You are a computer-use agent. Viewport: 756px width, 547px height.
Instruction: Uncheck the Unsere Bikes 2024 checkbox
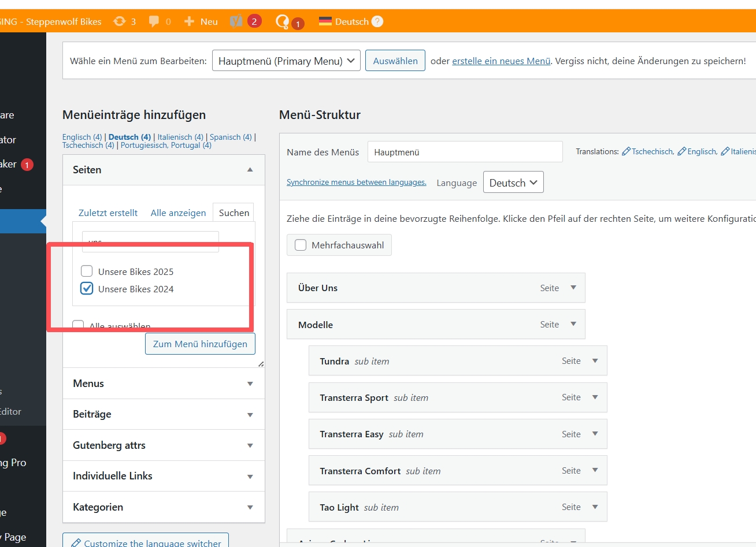[x=87, y=288]
